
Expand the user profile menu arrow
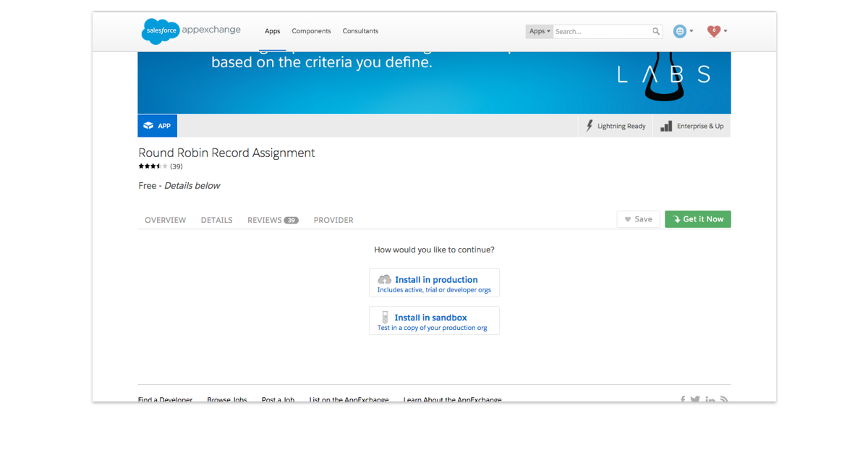[x=692, y=31]
